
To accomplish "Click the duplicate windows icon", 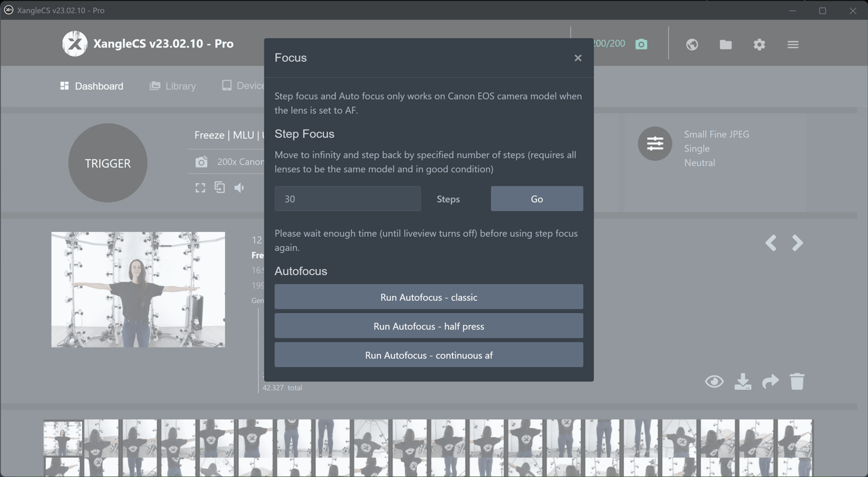I will tap(220, 187).
